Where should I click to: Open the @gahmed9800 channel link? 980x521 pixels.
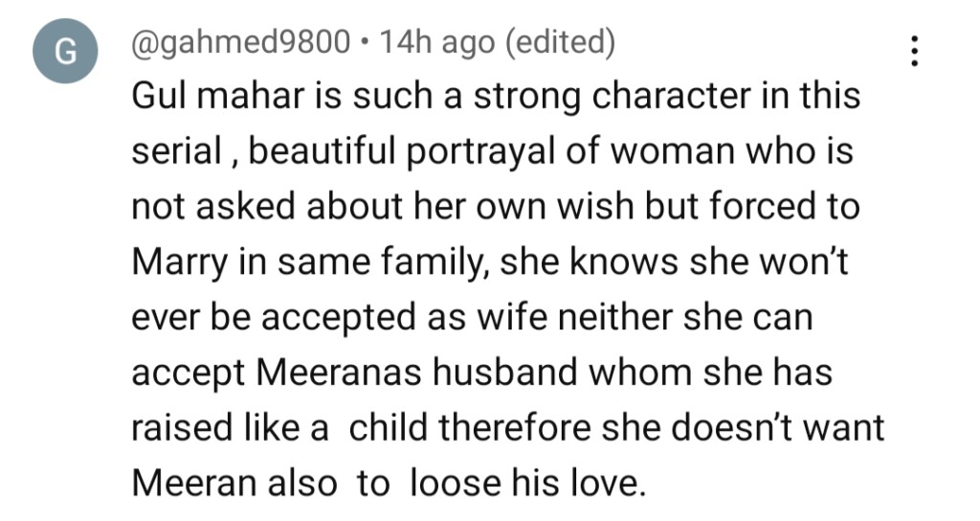click(x=241, y=42)
